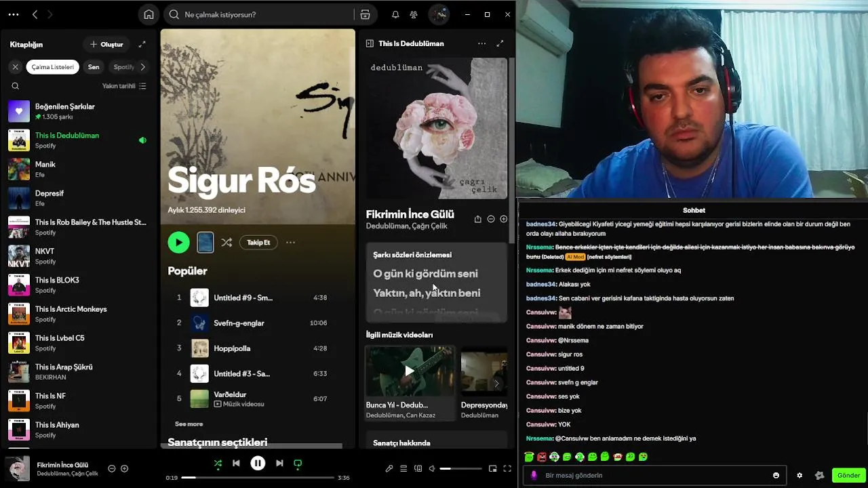Open more options dots on artist page
868x488 pixels.
tap(290, 243)
